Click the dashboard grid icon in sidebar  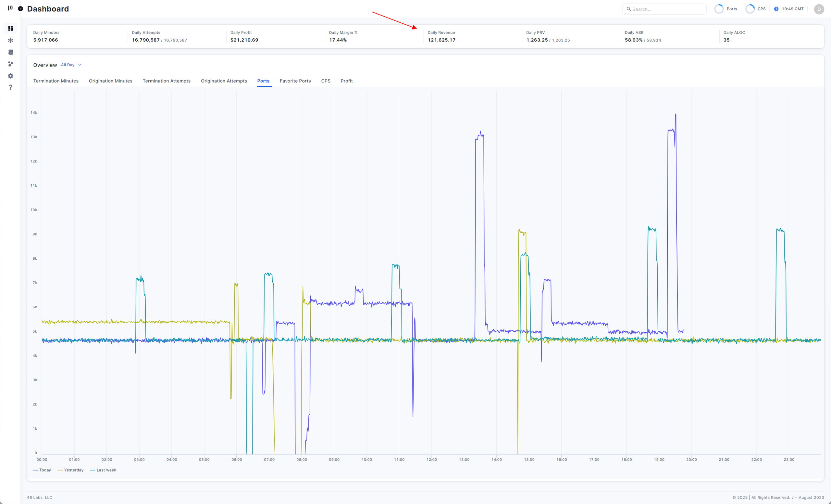point(10,28)
